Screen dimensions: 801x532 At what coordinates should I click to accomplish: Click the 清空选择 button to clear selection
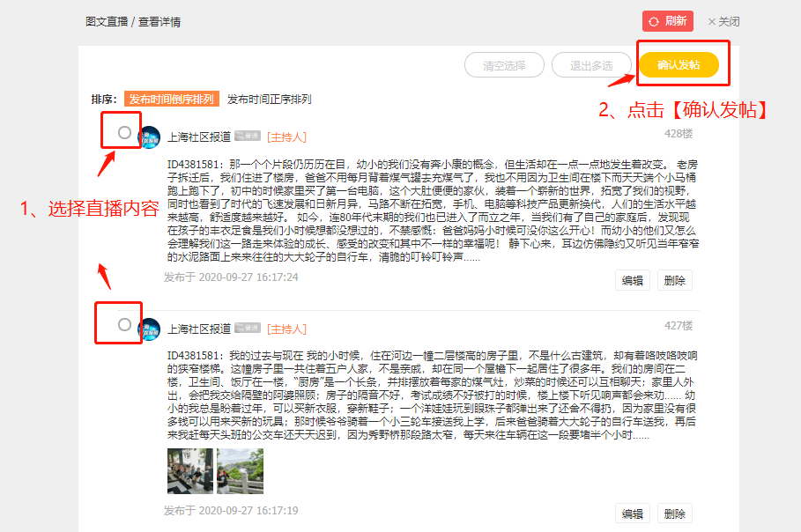[x=503, y=65]
